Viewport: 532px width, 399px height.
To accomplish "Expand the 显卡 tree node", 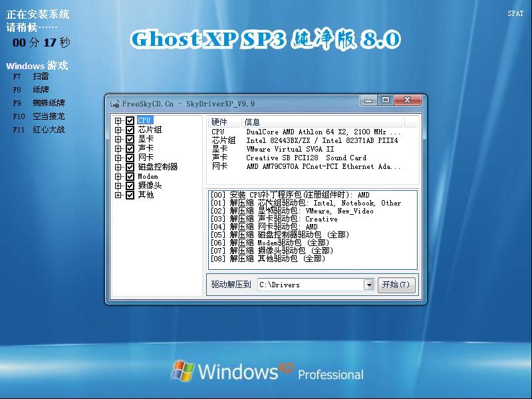I will tap(118, 139).
